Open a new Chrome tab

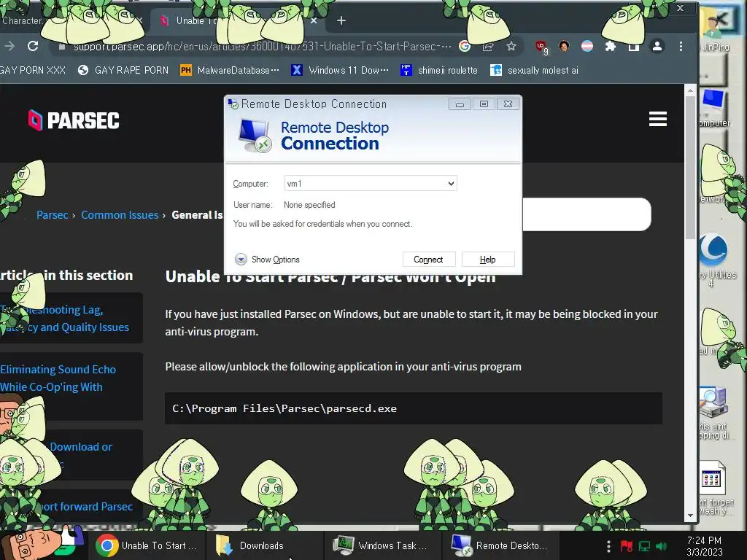tap(341, 20)
